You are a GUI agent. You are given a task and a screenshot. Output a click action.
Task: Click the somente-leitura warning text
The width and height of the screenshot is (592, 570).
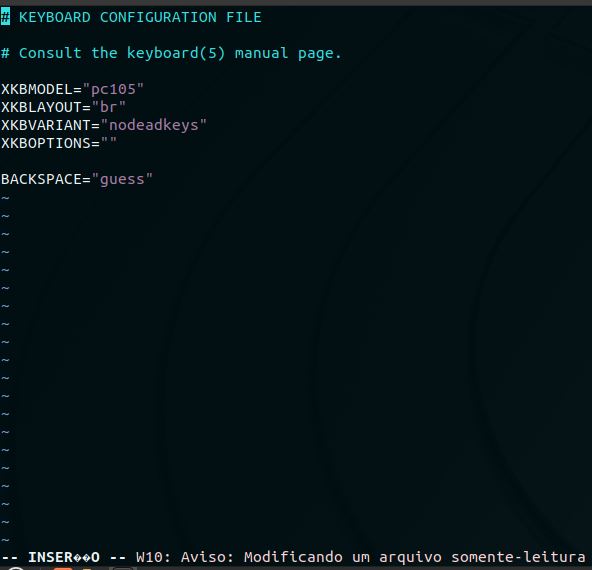click(x=518, y=557)
